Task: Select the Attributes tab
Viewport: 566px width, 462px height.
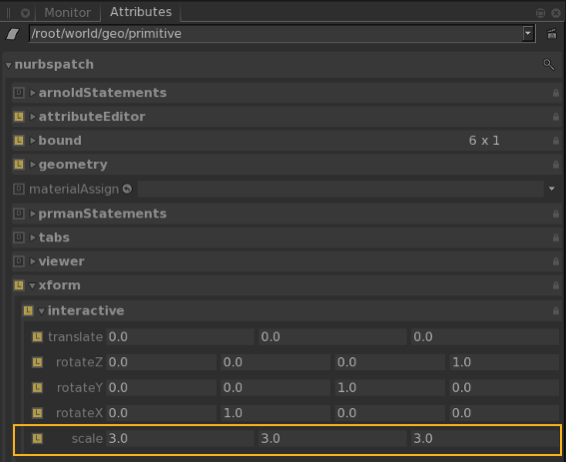Action: (141, 12)
